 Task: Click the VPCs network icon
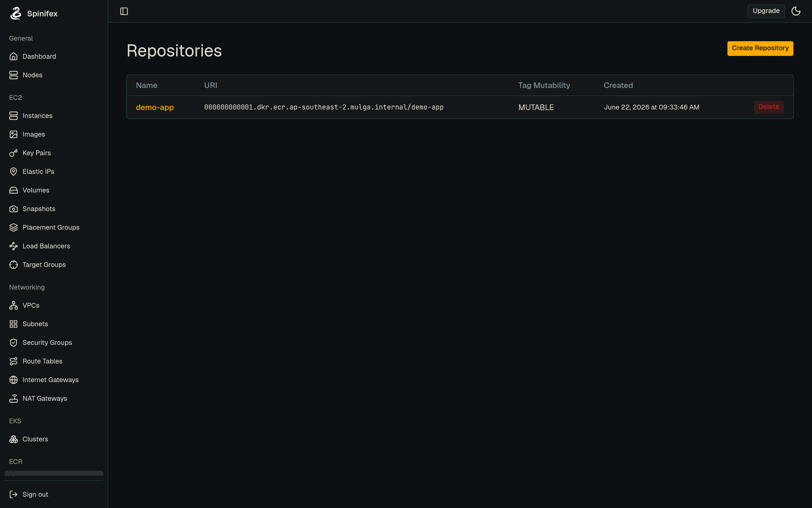14,305
